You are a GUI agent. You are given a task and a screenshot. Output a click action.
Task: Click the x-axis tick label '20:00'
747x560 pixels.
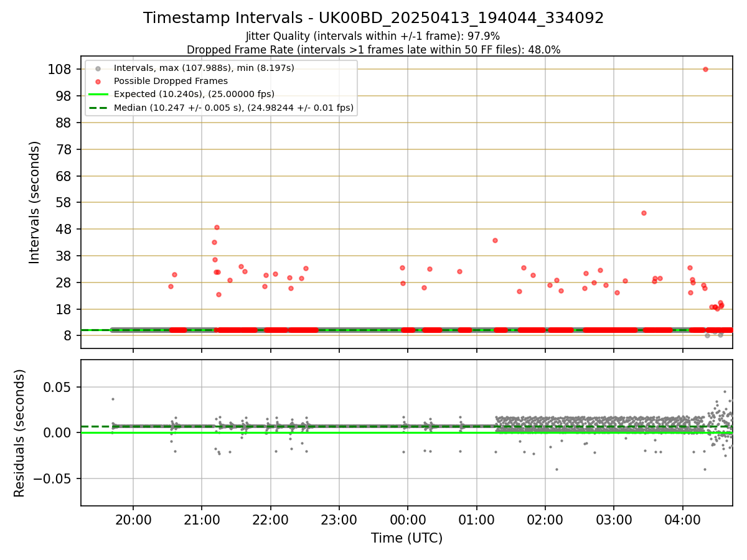click(133, 519)
